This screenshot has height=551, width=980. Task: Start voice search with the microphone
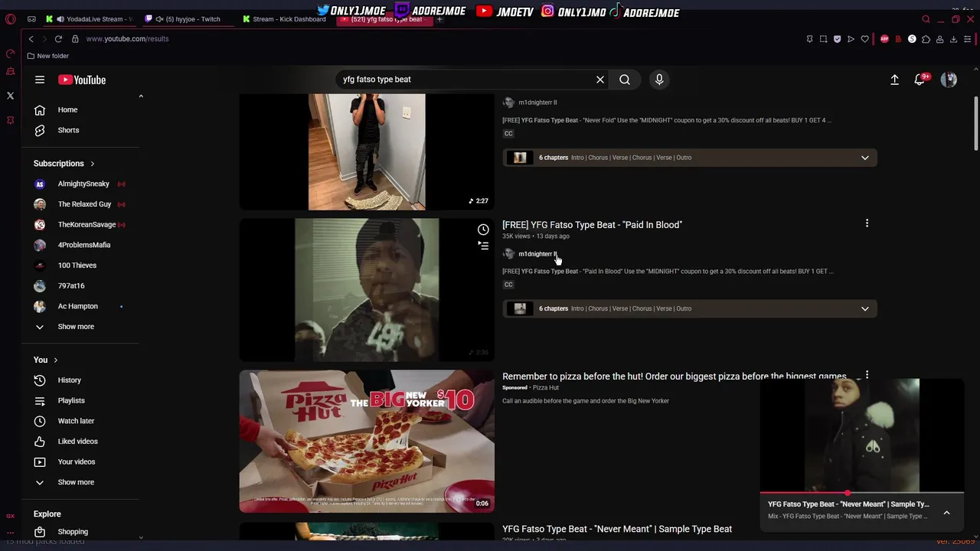[x=659, y=80]
